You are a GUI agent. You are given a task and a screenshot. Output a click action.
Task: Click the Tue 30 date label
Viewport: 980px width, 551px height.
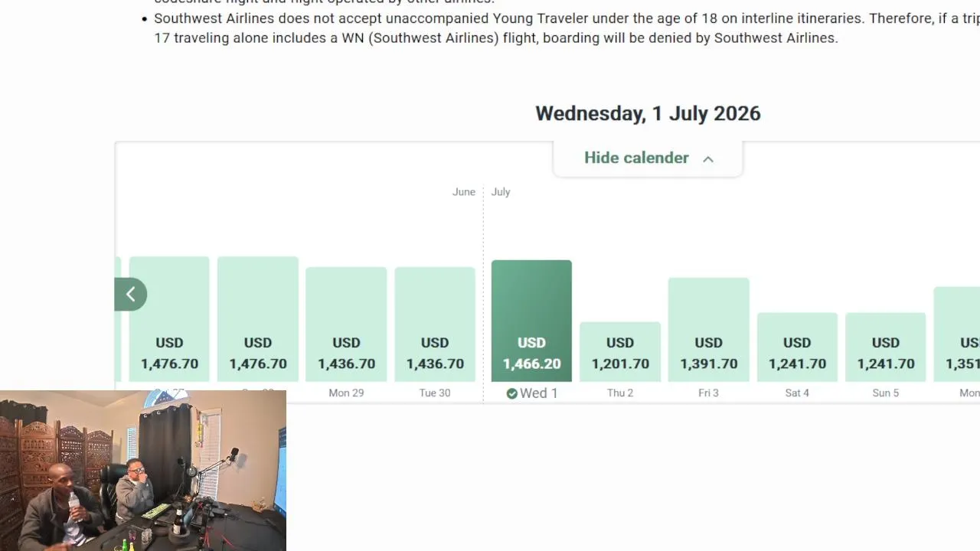[x=435, y=393]
